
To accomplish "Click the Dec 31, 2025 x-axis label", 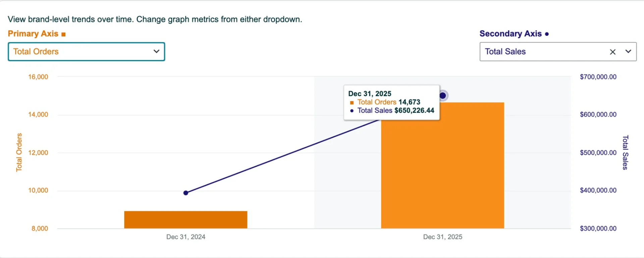I will pos(443,237).
